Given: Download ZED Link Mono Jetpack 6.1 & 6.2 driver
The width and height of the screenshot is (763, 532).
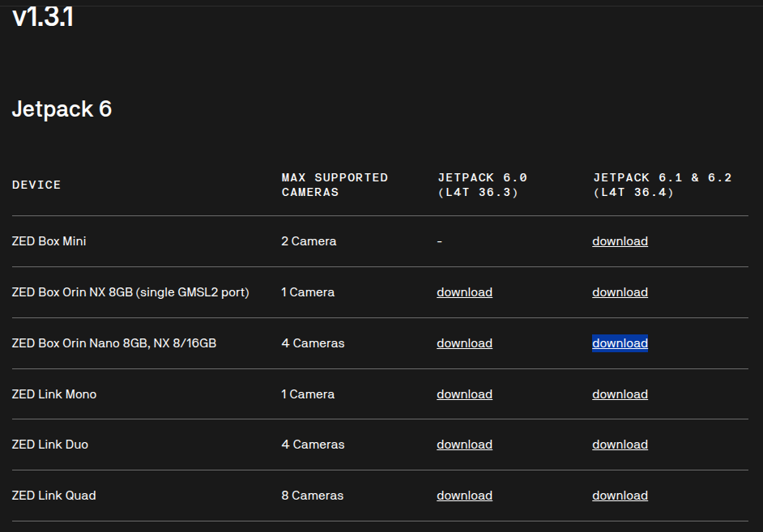Looking at the screenshot, I should pyautogui.click(x=620, y=394).
